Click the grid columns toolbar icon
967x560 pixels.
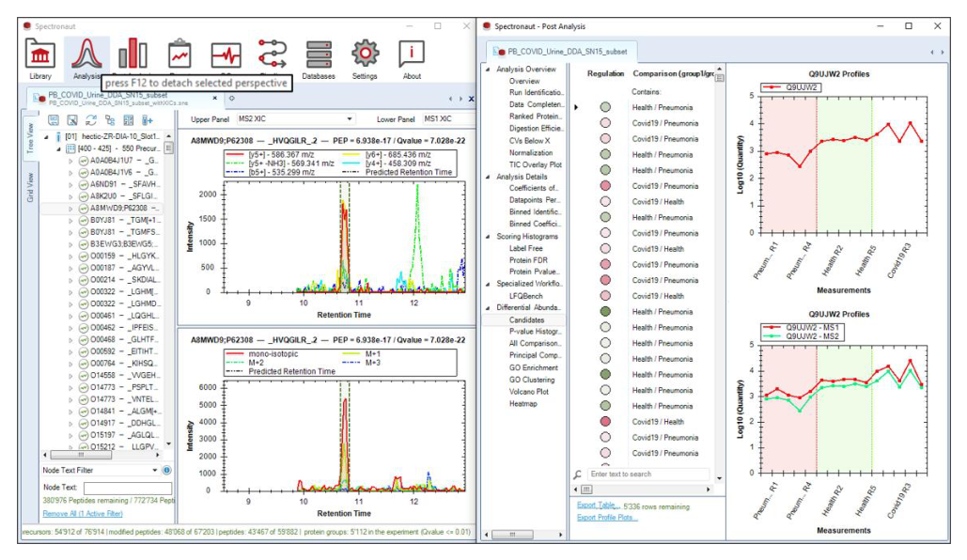tap(128, 120)
